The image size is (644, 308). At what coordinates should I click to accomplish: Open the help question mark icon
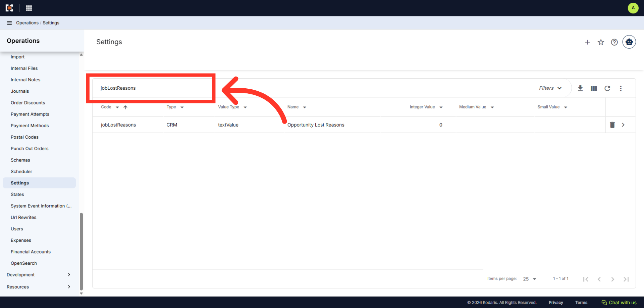(614, 42)
